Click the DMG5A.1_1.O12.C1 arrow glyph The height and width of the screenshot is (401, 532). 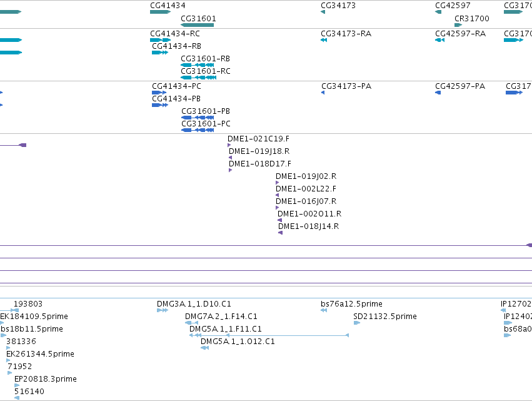[x=204, y=348]
